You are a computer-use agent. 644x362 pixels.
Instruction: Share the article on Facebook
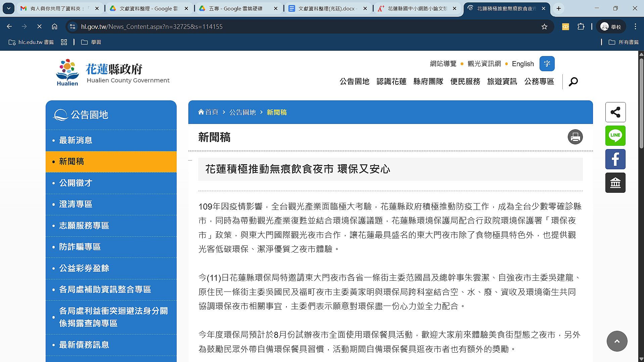click(615, 159)
